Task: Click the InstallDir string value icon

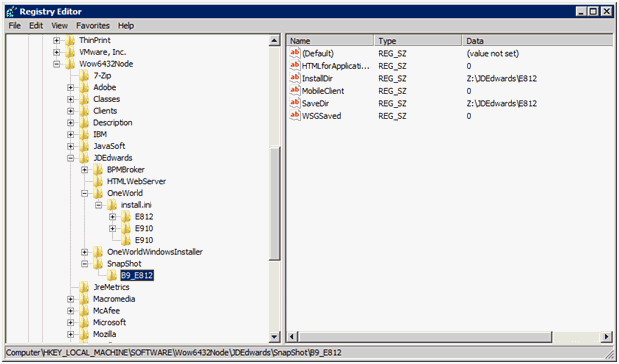Action: coord(295,78)
